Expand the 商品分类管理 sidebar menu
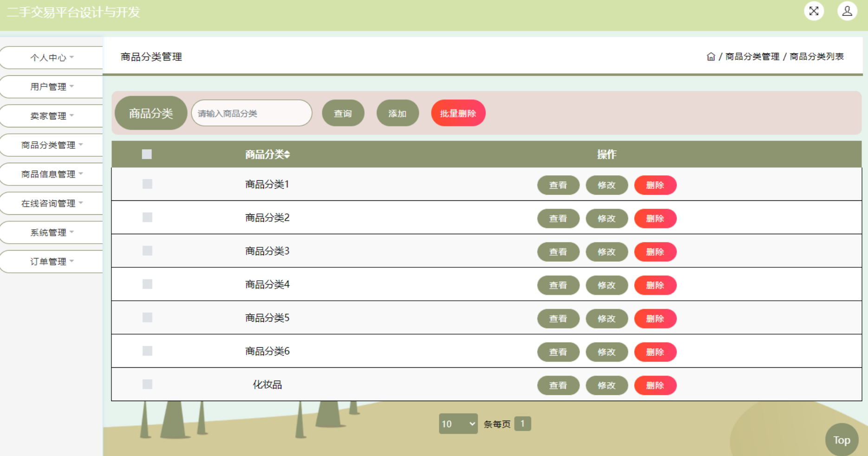The image size is (868, 456). point(52,145)
